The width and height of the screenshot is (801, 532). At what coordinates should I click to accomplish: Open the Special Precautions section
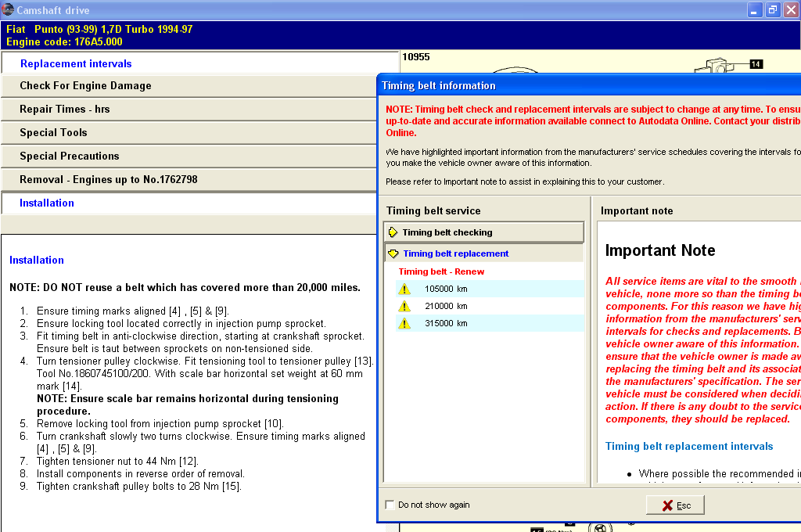(189, 156)
